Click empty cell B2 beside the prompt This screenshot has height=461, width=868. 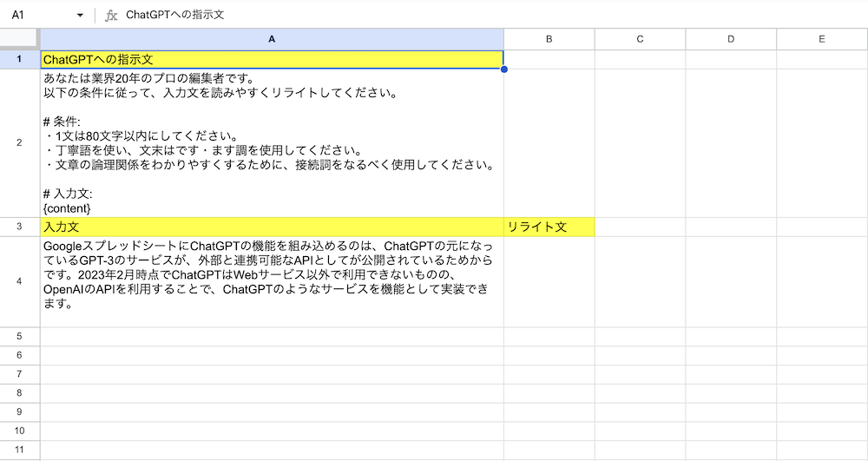click(x=549, y=142)
